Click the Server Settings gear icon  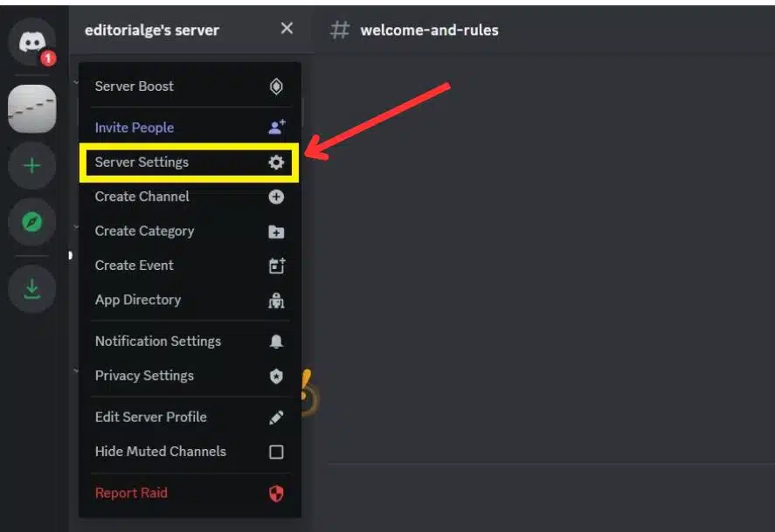(x=274, y=162)
